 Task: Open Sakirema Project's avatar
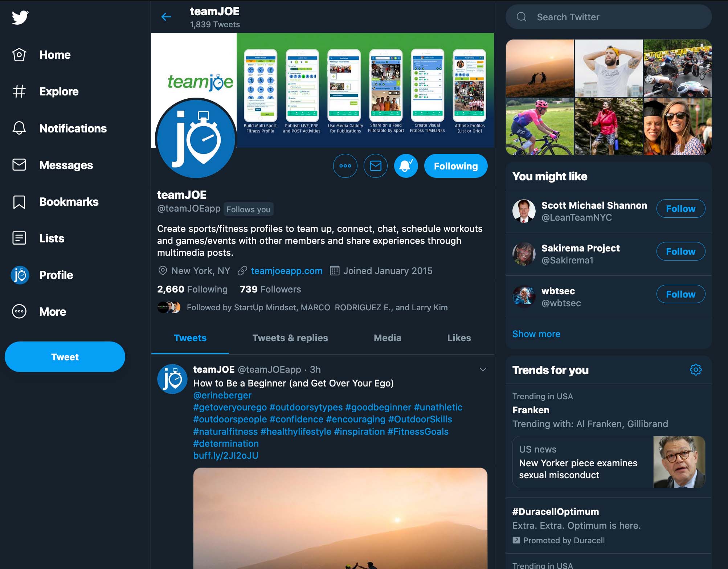coord(524,254)
